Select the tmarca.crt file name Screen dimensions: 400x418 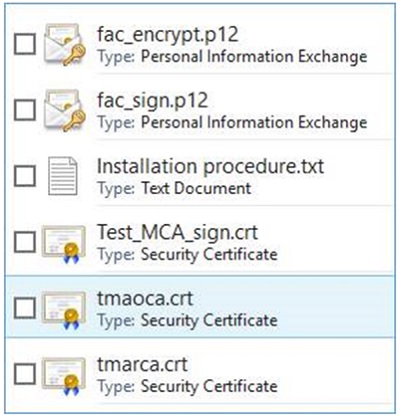(142, 365)
